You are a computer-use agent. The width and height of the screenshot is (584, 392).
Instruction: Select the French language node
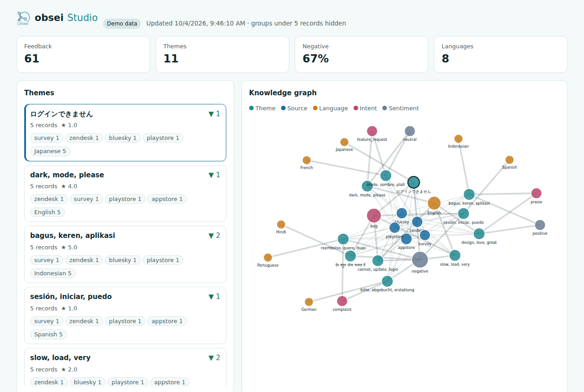[x=307, y=160]
